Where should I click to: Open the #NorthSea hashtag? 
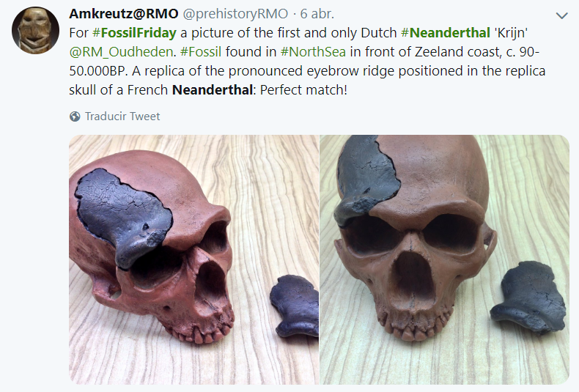pos(313,52)
